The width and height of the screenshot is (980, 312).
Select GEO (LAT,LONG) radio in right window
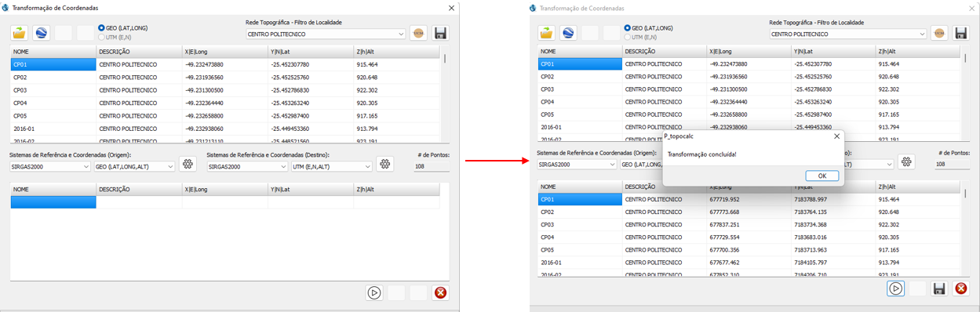(628, 28)
